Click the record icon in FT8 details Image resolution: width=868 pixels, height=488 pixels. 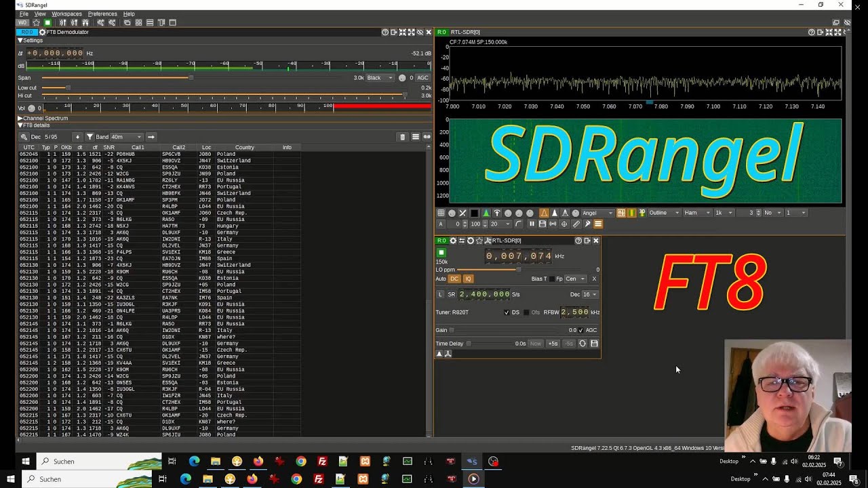(427, 137)
